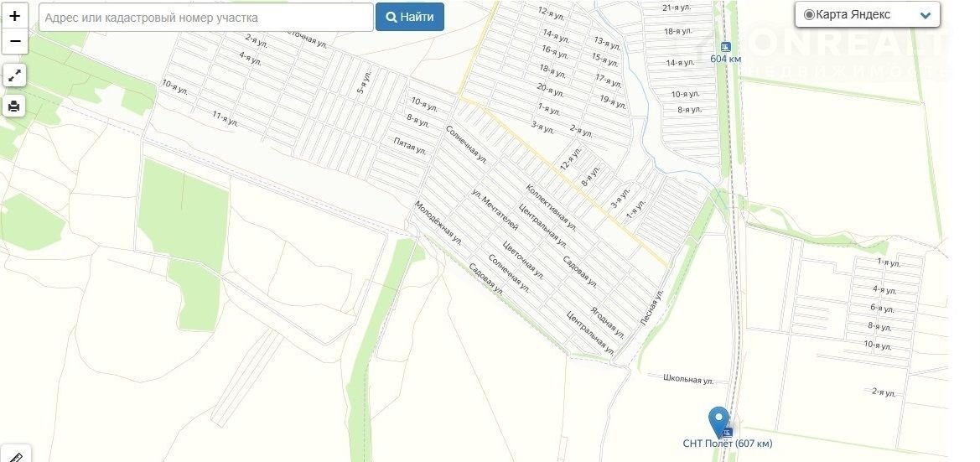Screen dimensions: 980x462
Task: Click the Лесная ул. street label
Action: coord(651,307)
